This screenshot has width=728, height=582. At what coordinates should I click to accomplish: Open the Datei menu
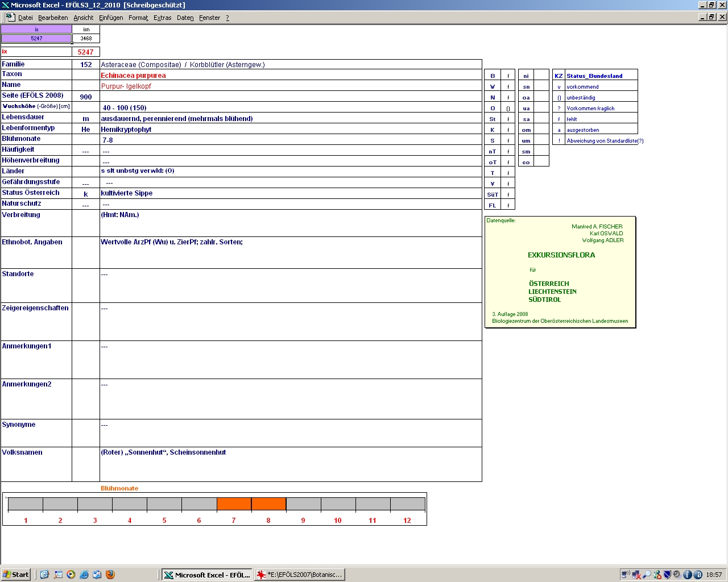pos(25,18)
